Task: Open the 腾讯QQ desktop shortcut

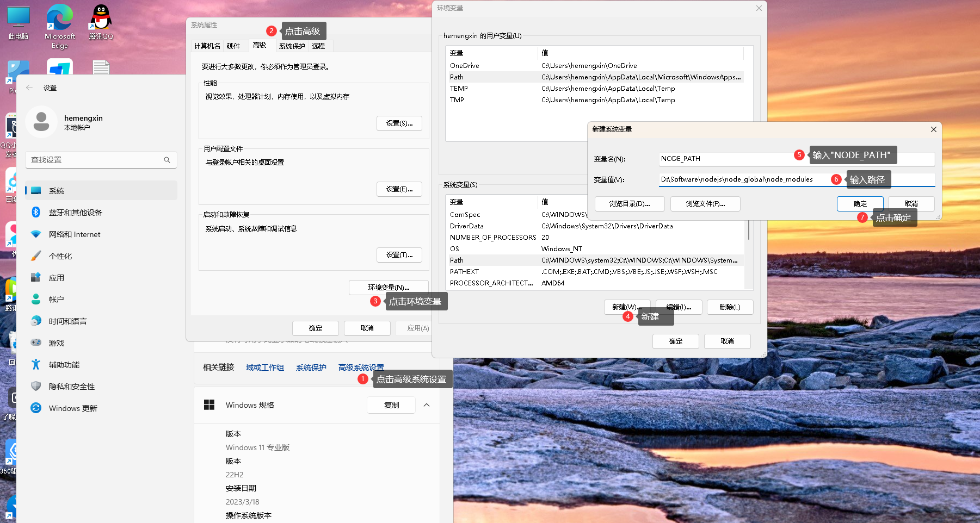Action: (x=101, y=23)
